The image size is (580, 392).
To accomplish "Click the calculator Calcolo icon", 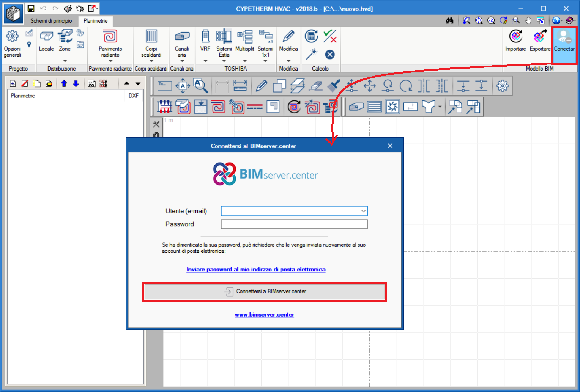I will [311, 36].
